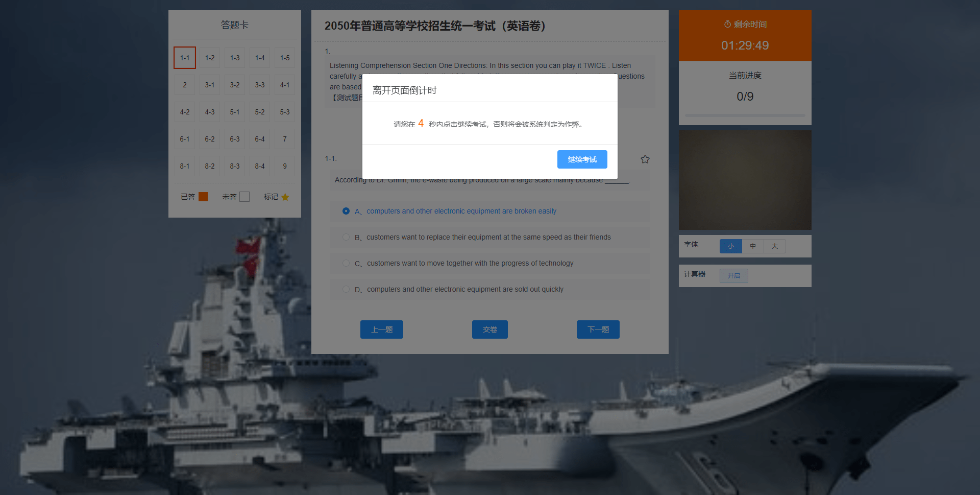
Task: Navigate to question 6-3 tile
Action: 235,139
